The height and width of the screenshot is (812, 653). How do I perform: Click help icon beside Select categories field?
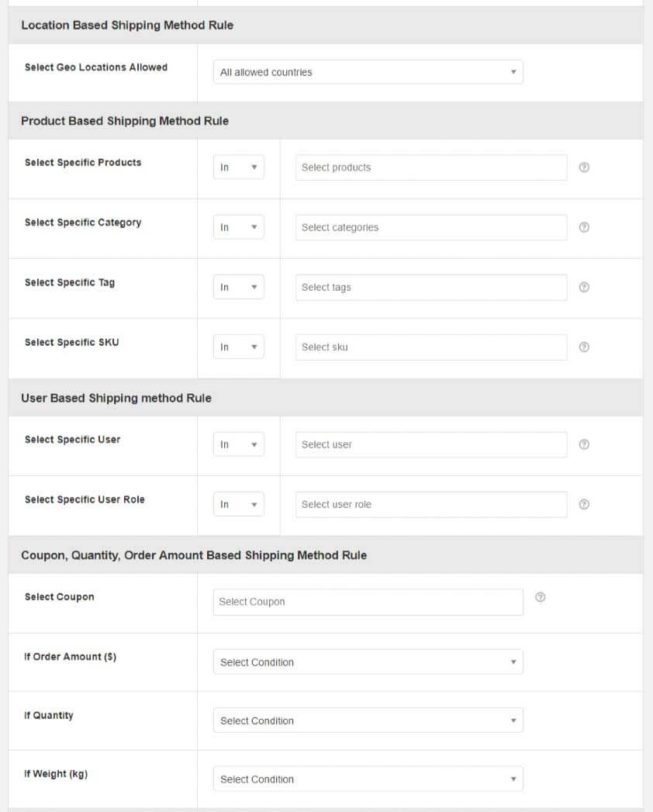585,227
